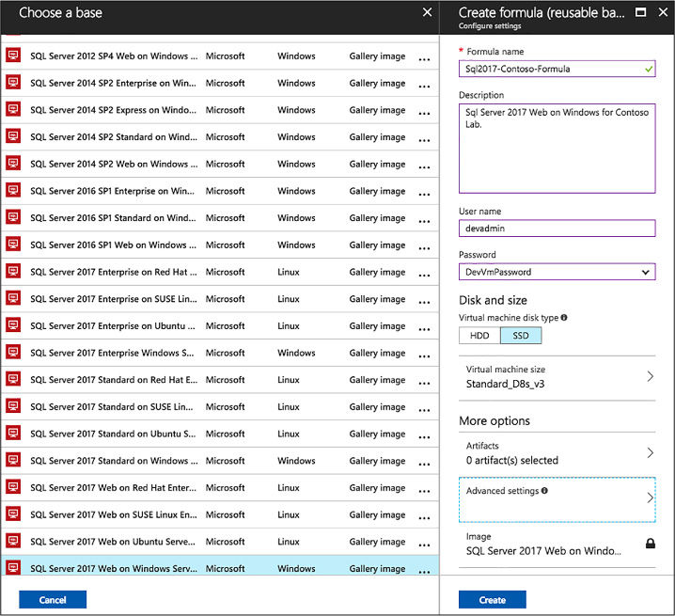This screenshot has width=675, height=616.
Task: Click VM icon of SQL Server 2016 SP1 Web row
Action: point(13,245)
